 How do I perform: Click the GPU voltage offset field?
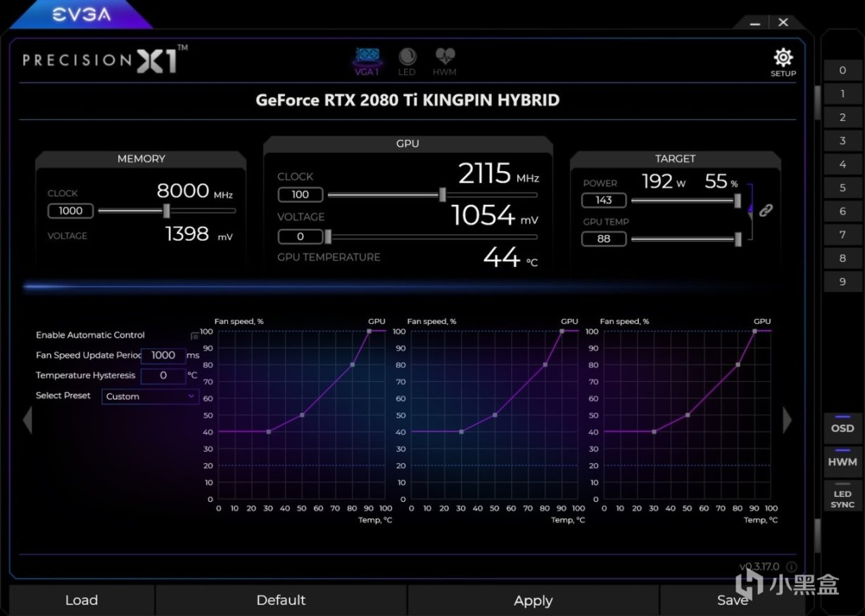(301, 237)
